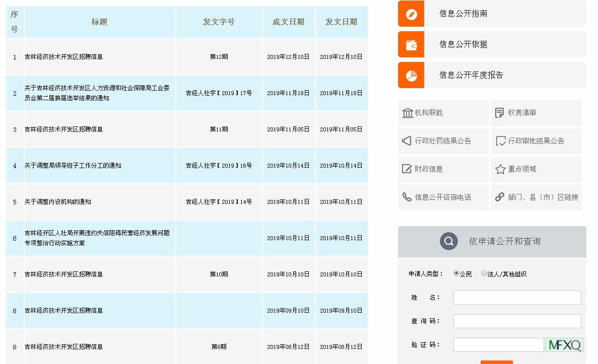Click document number 吉经人社字〔2019〕16号

[x=219, y=166]
